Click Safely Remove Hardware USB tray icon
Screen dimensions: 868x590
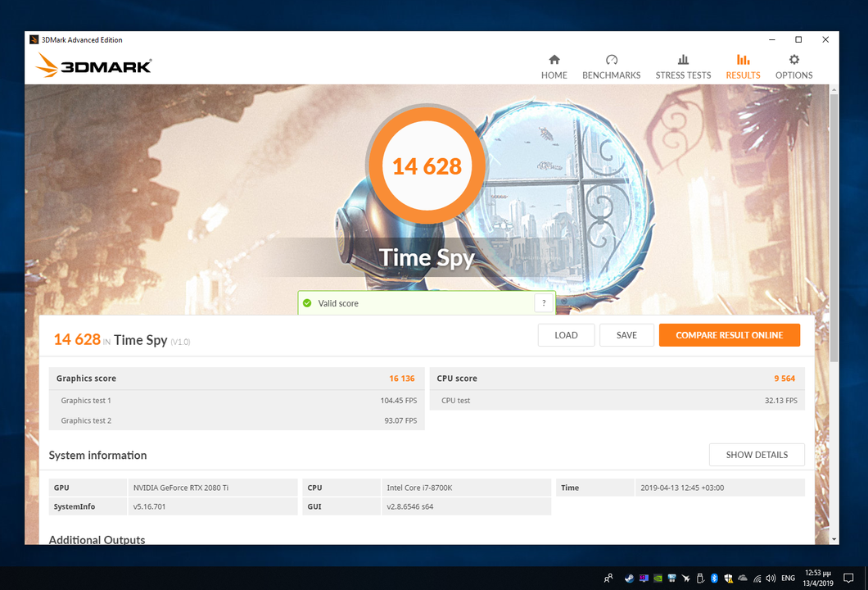pos(699,578)
